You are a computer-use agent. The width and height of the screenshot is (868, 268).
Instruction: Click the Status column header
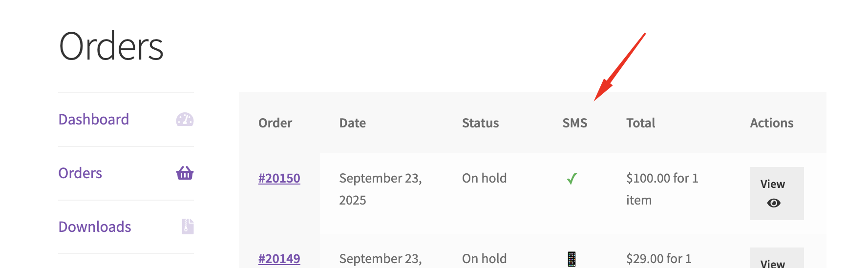(480, 123)
